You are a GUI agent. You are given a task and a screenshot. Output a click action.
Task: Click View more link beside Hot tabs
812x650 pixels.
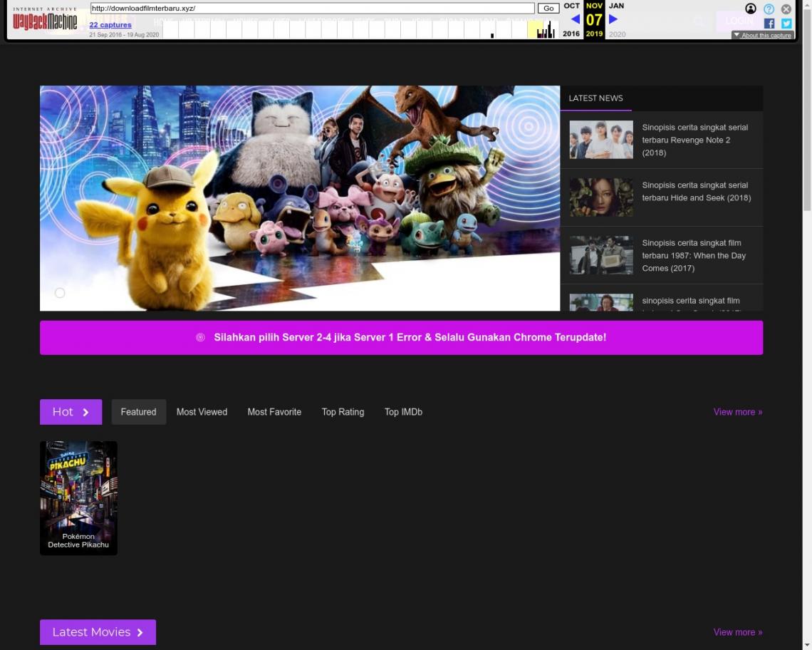[x=738, y=412]
